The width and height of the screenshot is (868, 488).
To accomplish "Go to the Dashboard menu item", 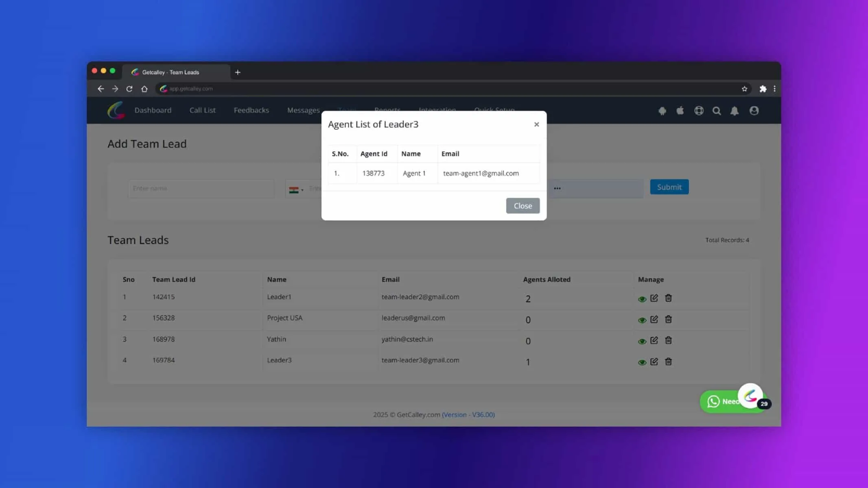I will point(153,110).
